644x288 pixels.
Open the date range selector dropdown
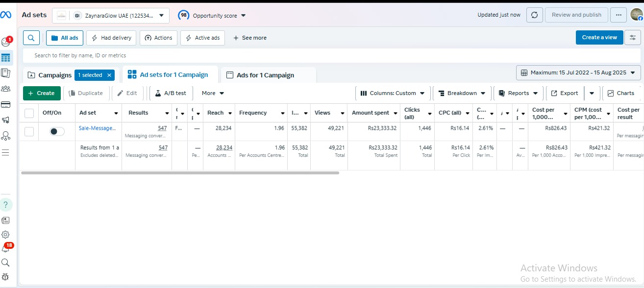click(578, 73)
